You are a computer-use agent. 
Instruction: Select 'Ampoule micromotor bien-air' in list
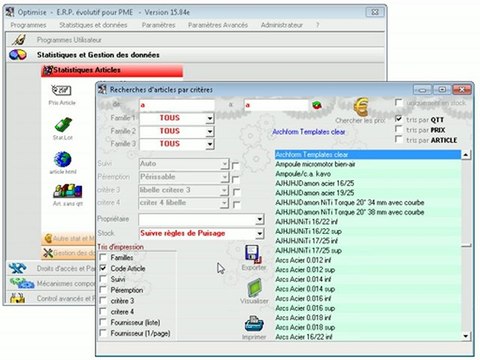[x=368, y=164]
